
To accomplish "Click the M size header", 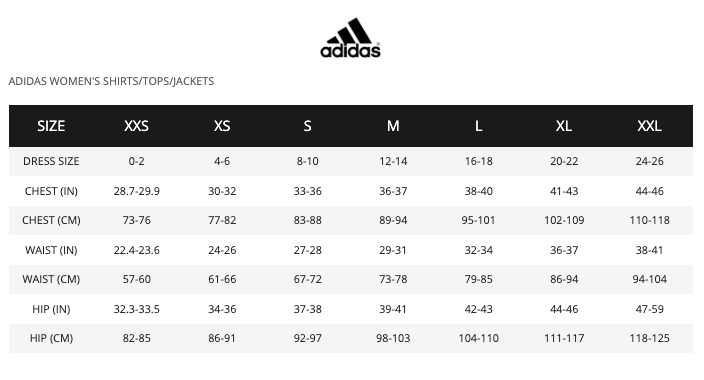I will coord(393,126).
